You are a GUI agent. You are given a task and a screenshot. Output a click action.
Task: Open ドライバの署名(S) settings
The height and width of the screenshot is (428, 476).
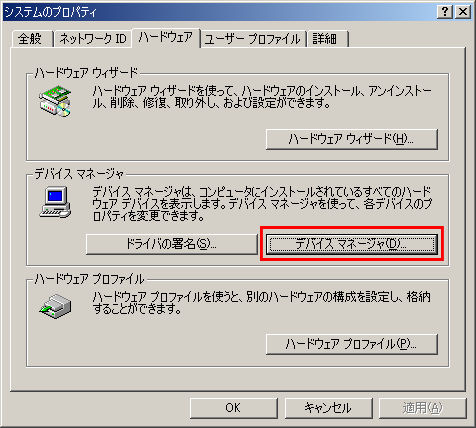[171, 244]
